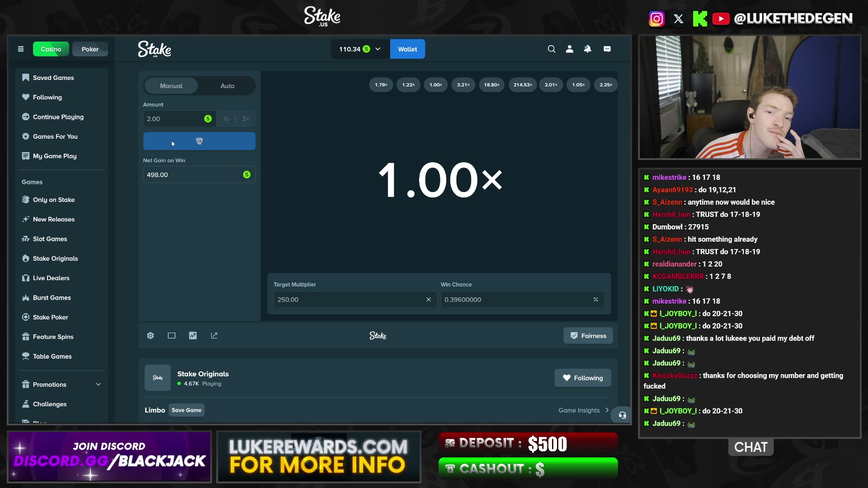
Task: Focus the Target Multiplier input
Action: [x=355, y=300]
